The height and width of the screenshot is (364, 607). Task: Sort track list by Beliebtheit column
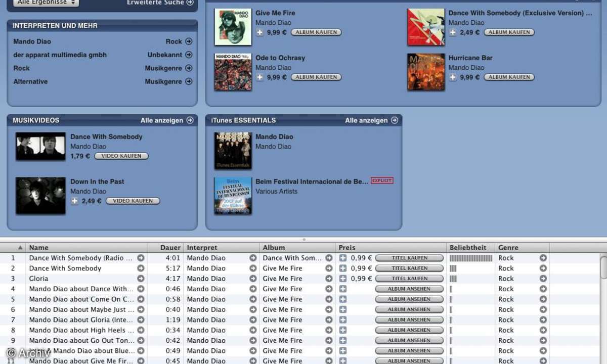[x=470, y=248]
